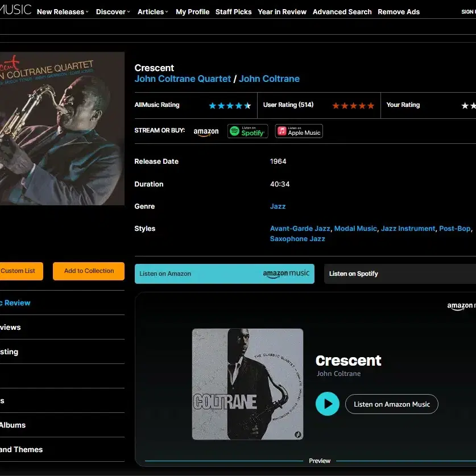Play the Crescent preview on Amazon
Viewport: 476px width, 476px height.
(x=327, y=404)
